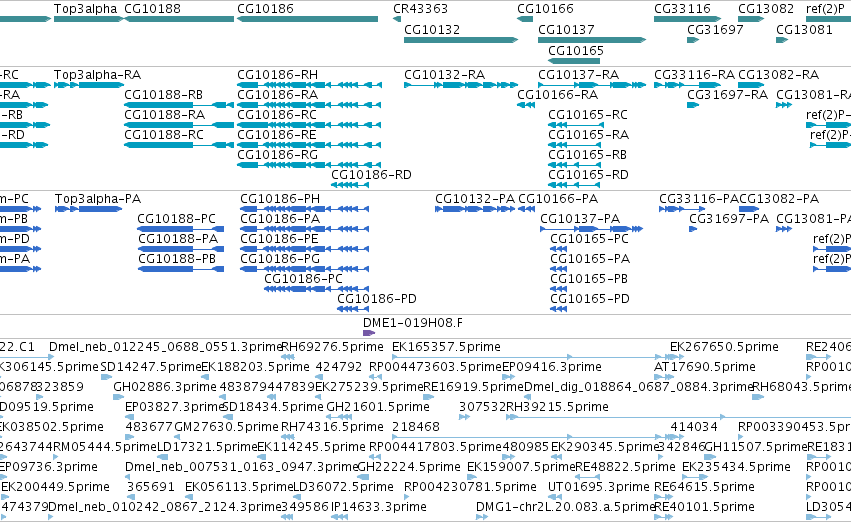This screenshot has height=522, width=851.
Task: Click transcript CG10186-RE
Action: 277,135
